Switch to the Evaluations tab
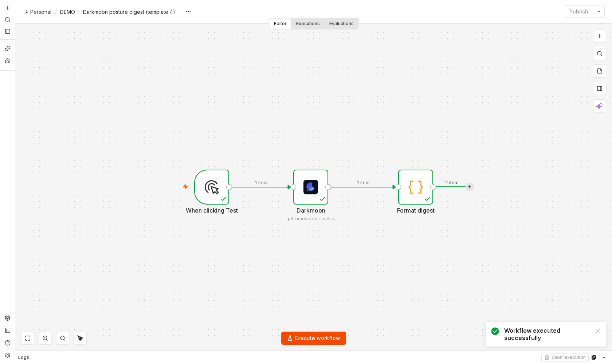Viewport: 612px width, 364px height. [341, 24]
